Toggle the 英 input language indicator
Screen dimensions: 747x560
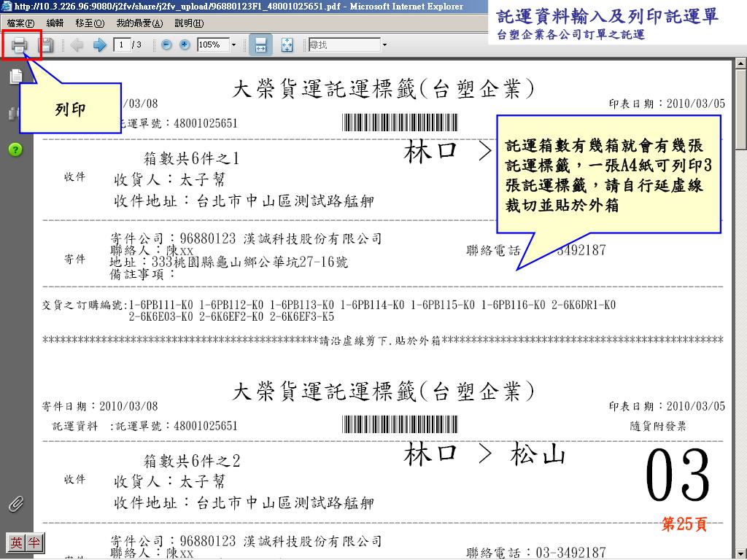17,542
